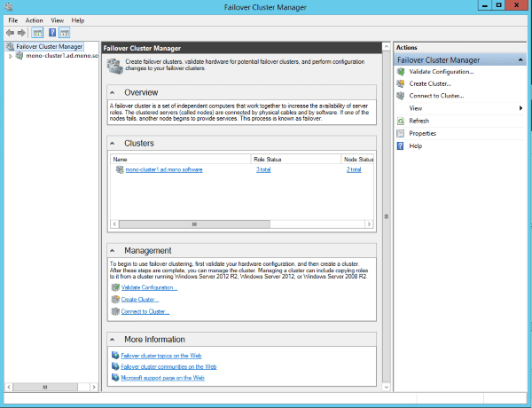The height and width of the screenshot is (408, 532).
Task: Click the Refresh icon in Actions pane
Action: [x=401, y=121]
